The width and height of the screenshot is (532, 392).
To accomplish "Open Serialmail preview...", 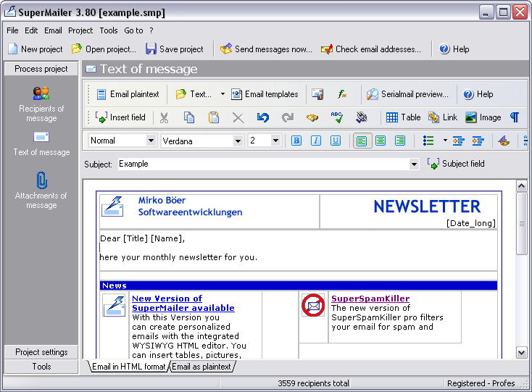I will [x=407, y=94].
